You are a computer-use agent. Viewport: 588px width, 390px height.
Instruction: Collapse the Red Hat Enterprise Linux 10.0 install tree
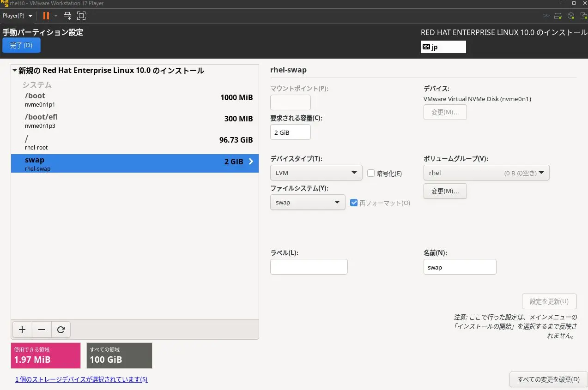[15, 70]
